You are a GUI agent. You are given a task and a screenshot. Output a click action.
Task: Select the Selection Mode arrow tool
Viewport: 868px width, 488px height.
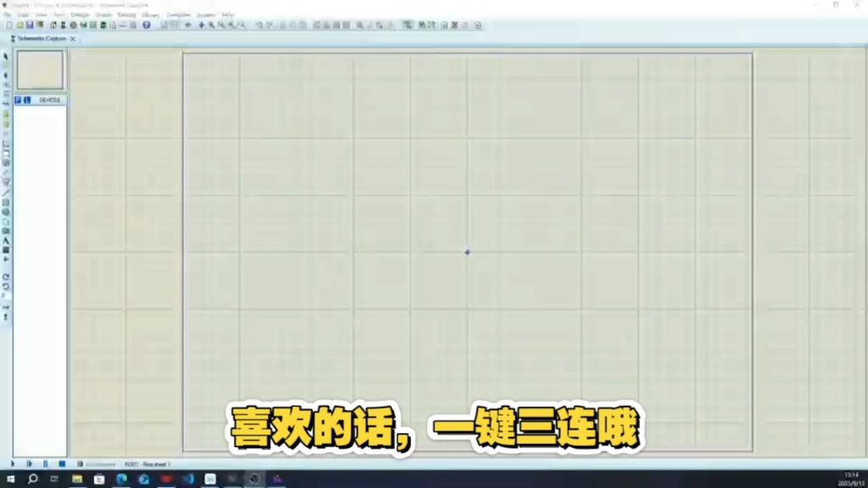pyautogui.click(x=6, y=56)
